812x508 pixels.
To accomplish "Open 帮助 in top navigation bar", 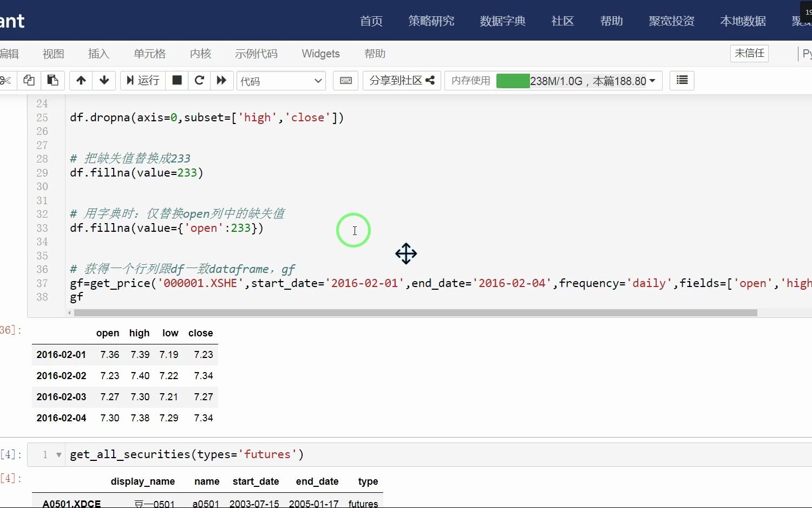I will click(x=611, y=21).
